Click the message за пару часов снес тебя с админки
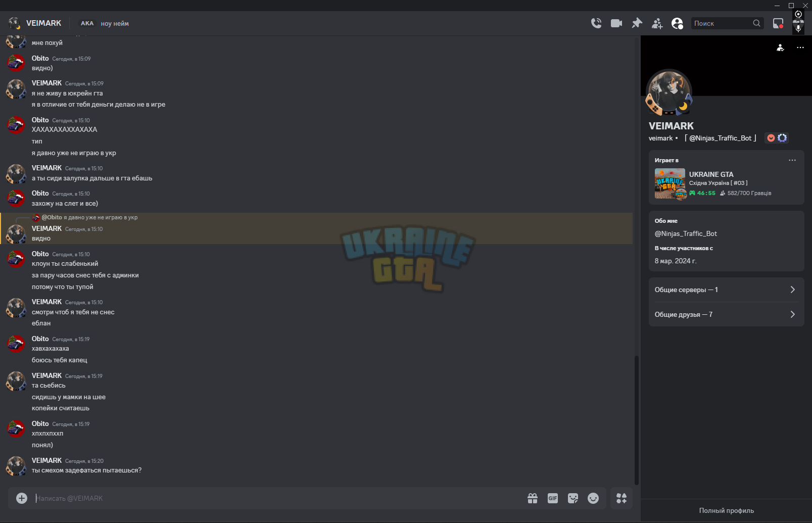 [x=85, y=275]
